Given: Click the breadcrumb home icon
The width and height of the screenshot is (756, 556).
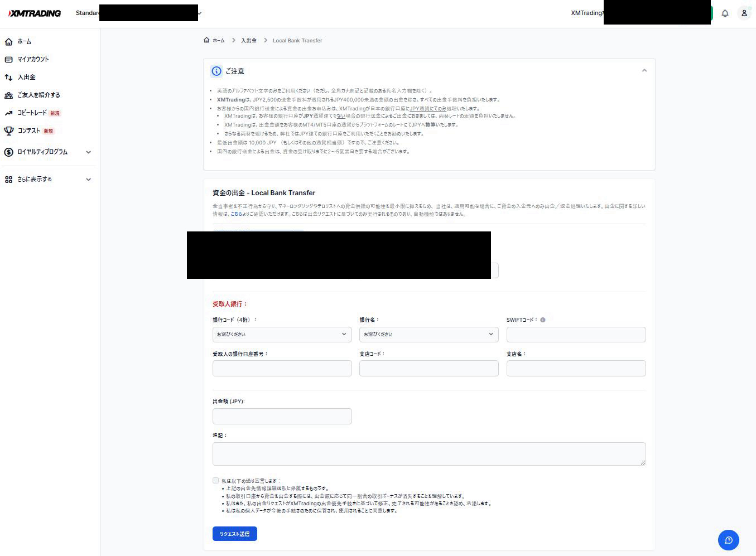Looking at the screenshot, I should tap(206, 40).
